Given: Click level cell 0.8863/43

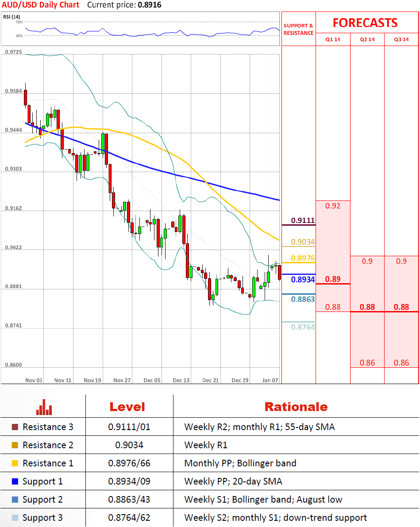Looking at the screenshot, I should pos(129,500).
